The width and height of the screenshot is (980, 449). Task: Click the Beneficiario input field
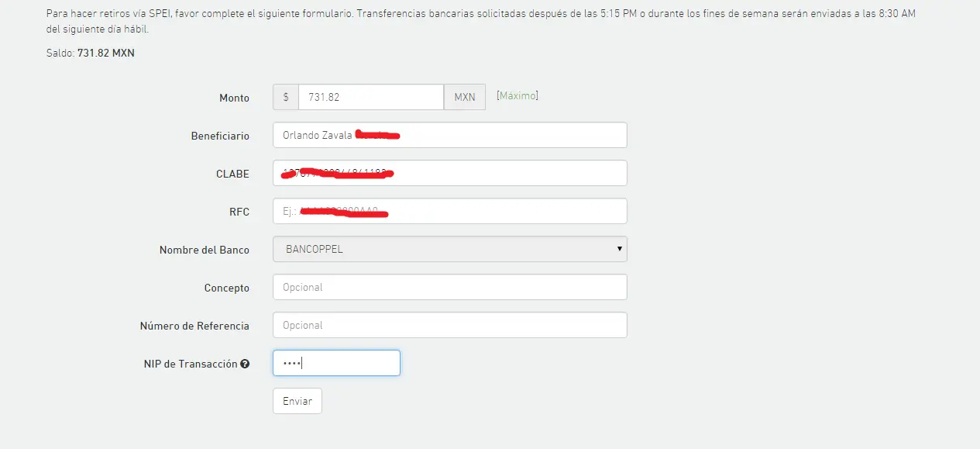tap(450, 135)
